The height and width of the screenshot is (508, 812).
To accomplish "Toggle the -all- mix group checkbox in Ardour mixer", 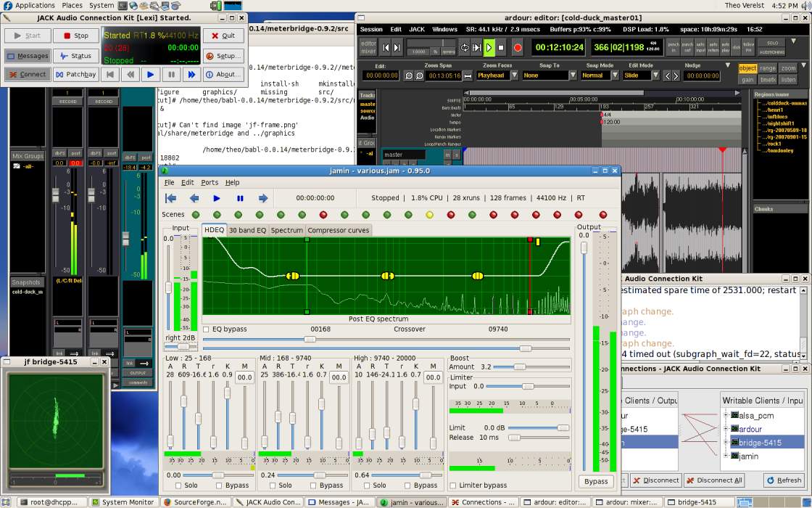I will pos(17,166).
